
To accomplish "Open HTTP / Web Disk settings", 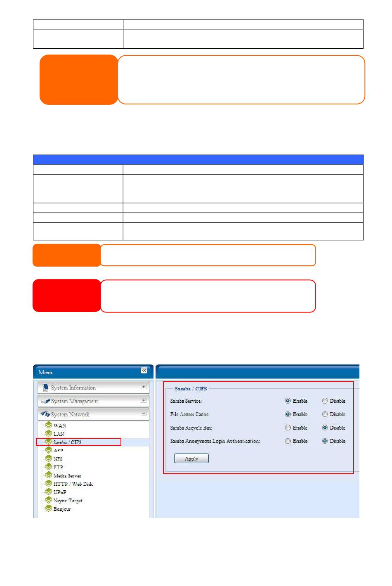I will (73, 484).
